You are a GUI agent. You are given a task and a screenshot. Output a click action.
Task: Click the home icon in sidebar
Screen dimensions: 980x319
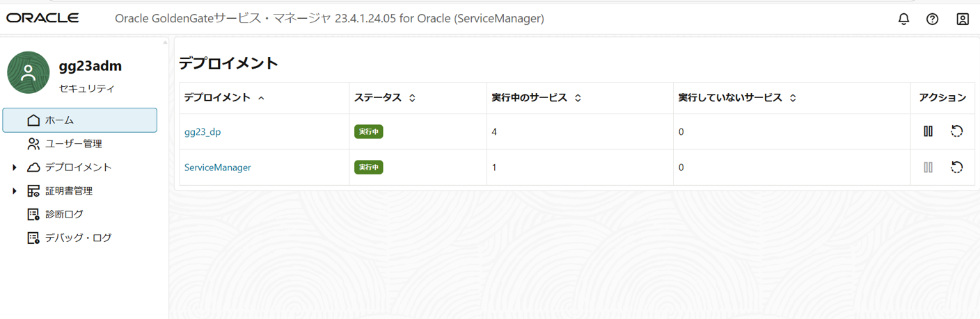coord(33,120)
